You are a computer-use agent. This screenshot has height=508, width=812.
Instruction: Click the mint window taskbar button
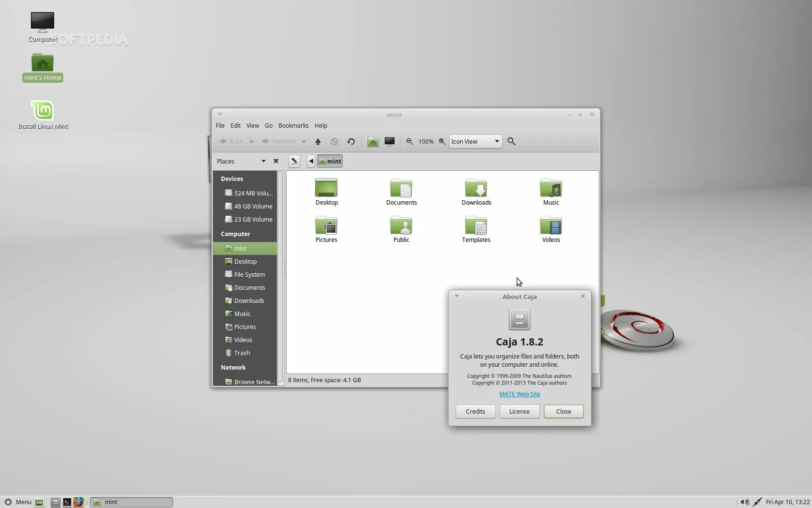[131, 502]
